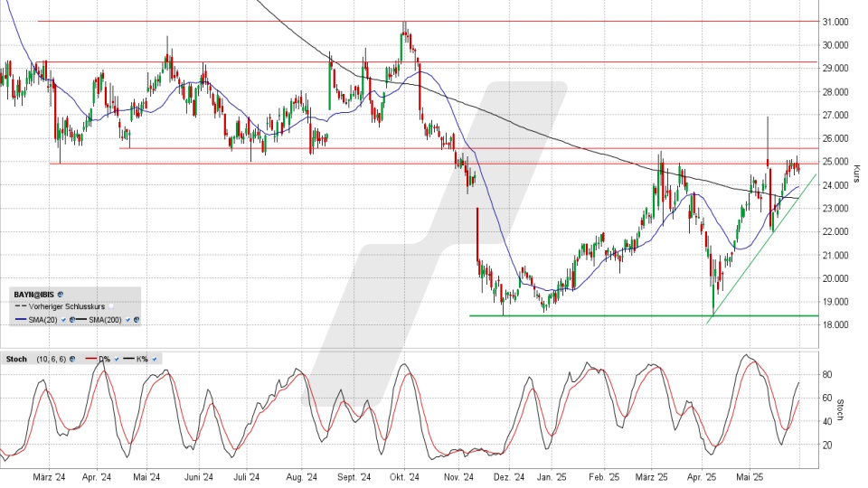Toggle the K% line checkbox

tap(154, 359)
